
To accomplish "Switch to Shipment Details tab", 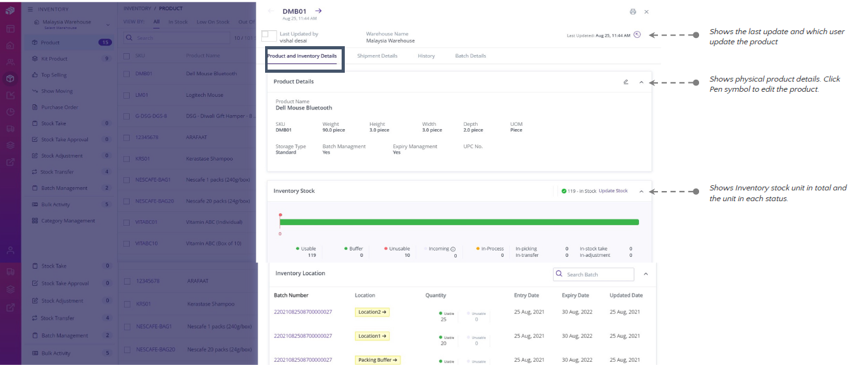I will click(x=377, y=56).
